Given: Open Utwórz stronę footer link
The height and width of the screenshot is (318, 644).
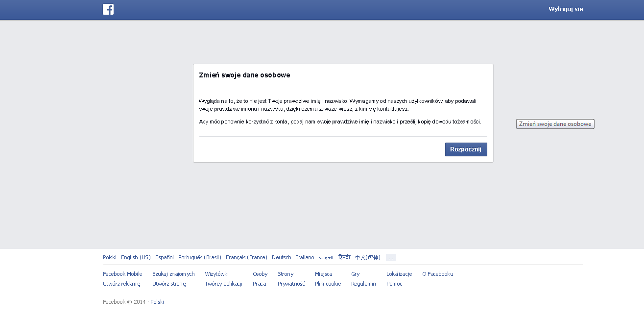Looking at the screenshot, I should [169, 284].
